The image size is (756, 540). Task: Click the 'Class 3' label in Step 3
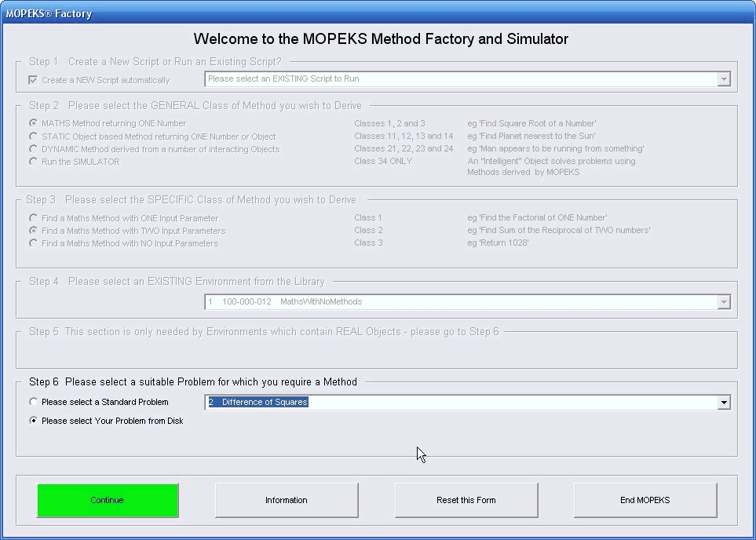click(368, 243)
